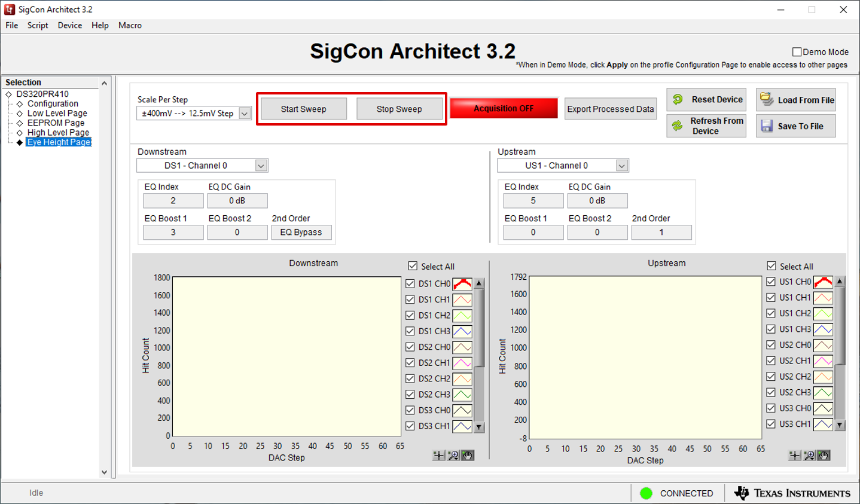Click Export Processed Data button
Image resolution: width=860 pixels, height=504 pixels.
[x=611, y=109]
